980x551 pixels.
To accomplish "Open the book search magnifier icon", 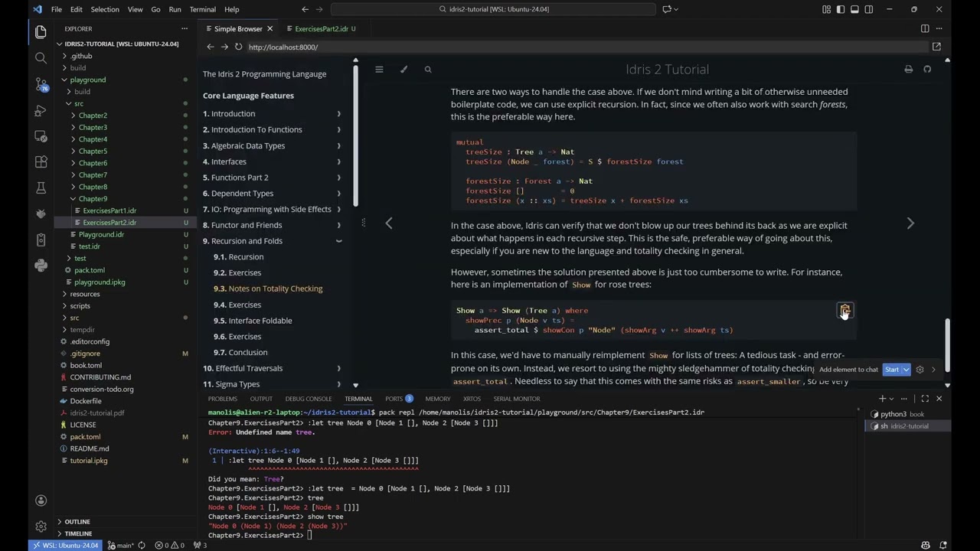I will point(428,69).
